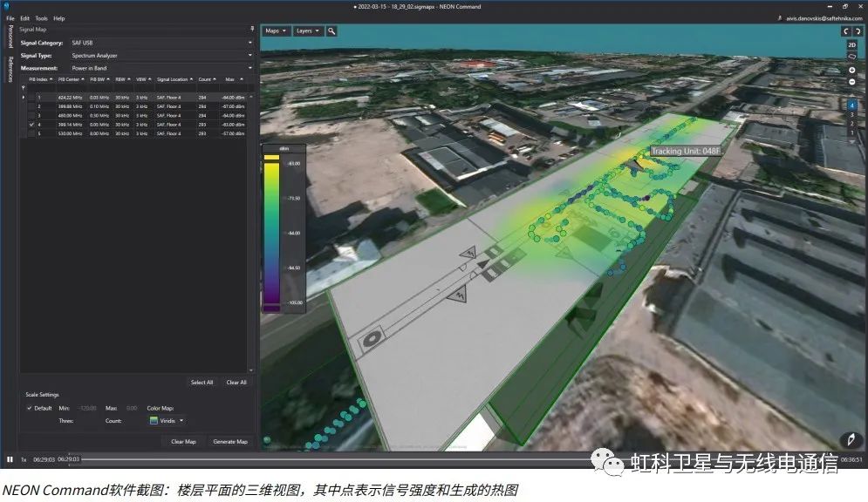Click the map search magnifier icon

[x=331, y=31]
